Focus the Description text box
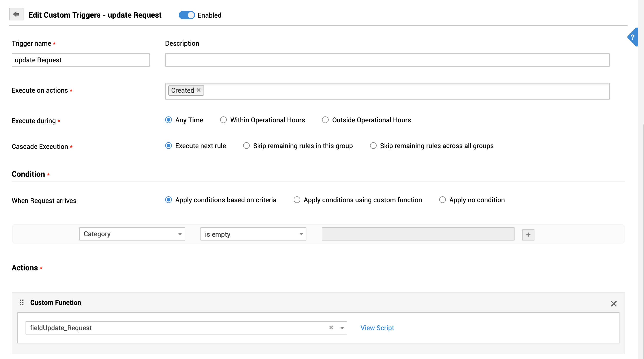 387,60
